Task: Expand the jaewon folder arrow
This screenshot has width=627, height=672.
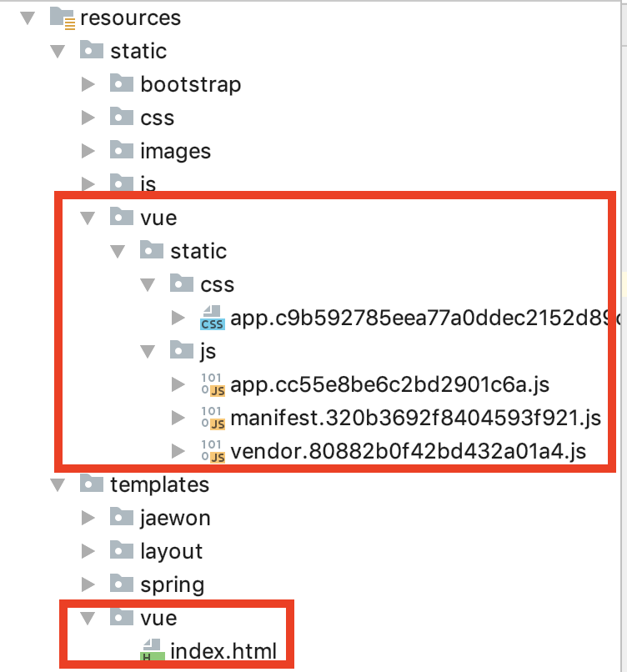Action: 88,518
